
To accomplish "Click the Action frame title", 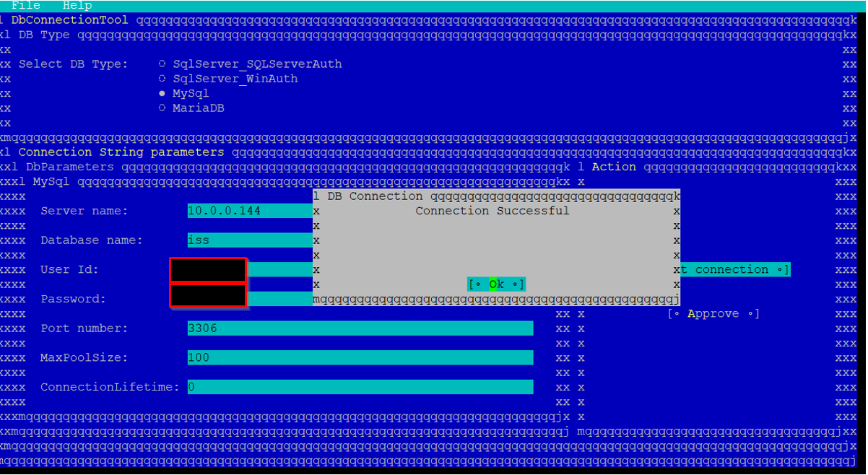I will point(614,167).
